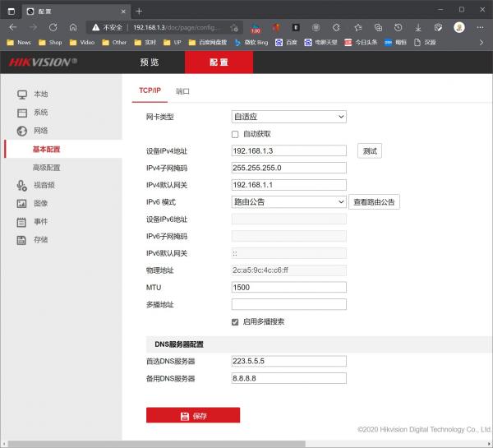Click the horizontal scrollbar at bottom
The image size is (493, 448).
(x=157, y=444)
